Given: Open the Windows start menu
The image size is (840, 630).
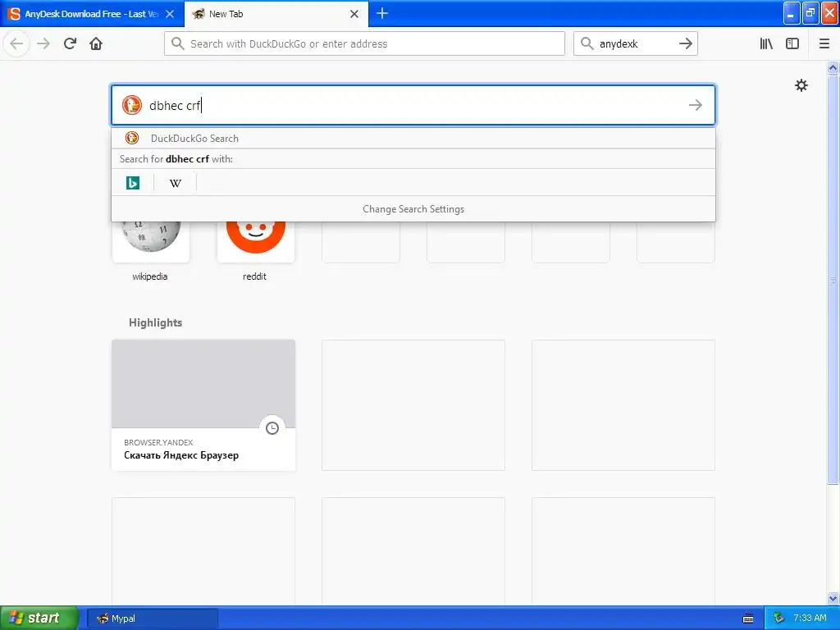Looking at the screenshot, I should click(x=39, y=618).
